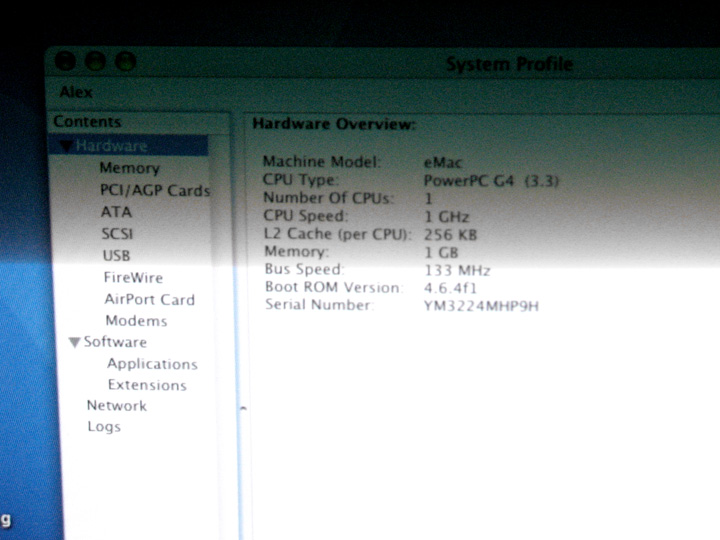Click the Machine Model label

pos(322,162)
